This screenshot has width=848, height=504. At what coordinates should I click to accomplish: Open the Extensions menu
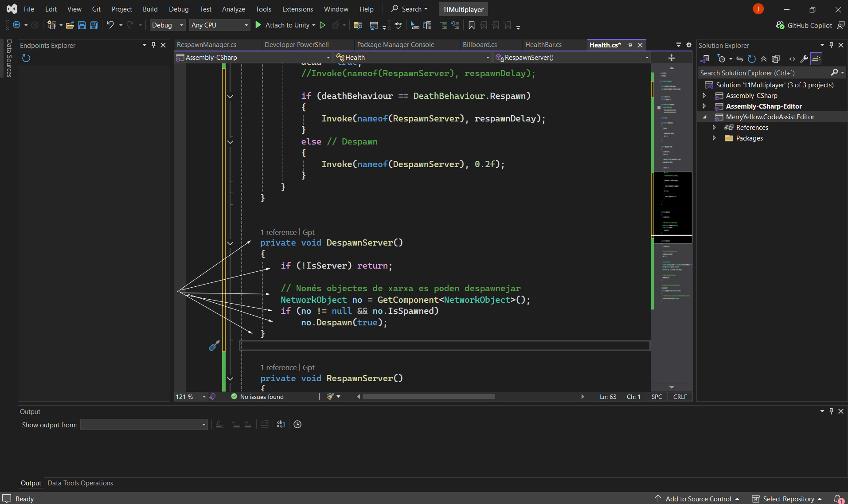coord(297,9)
